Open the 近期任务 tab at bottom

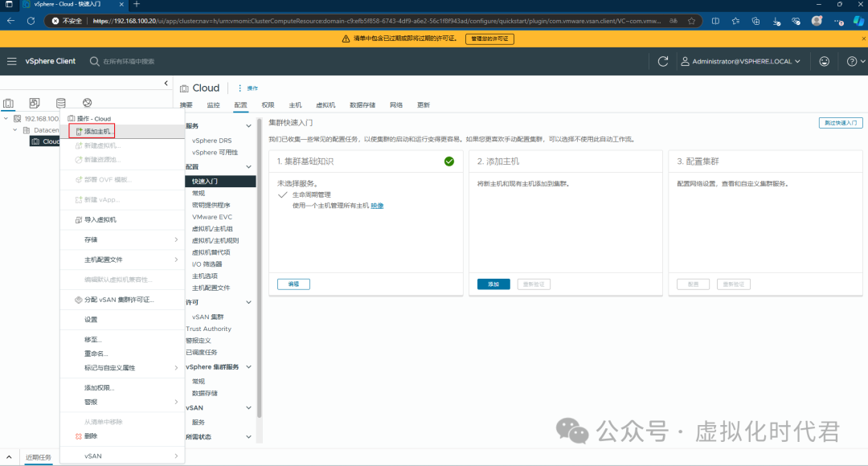[x=39, y=457]
